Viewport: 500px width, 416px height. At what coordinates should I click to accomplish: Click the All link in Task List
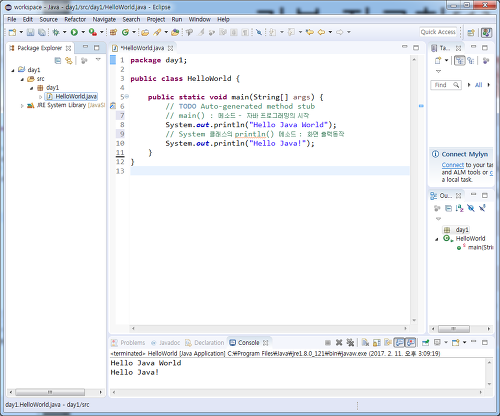(x=478, y=85)
